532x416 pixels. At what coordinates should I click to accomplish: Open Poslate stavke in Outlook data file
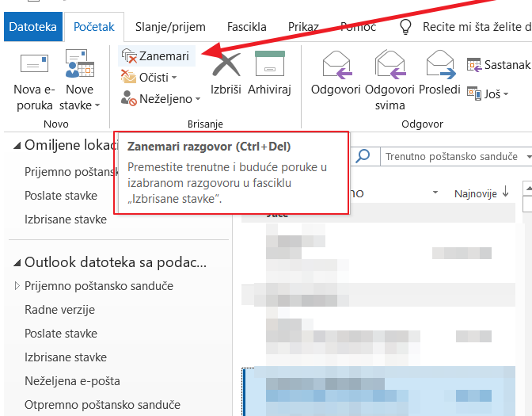(x=61, y=334)
